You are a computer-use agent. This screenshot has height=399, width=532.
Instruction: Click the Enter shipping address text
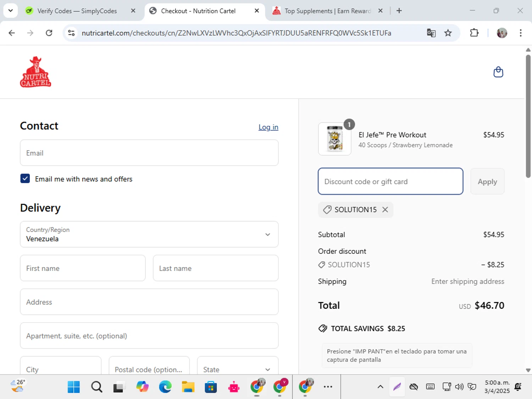(x=468, y=281)
